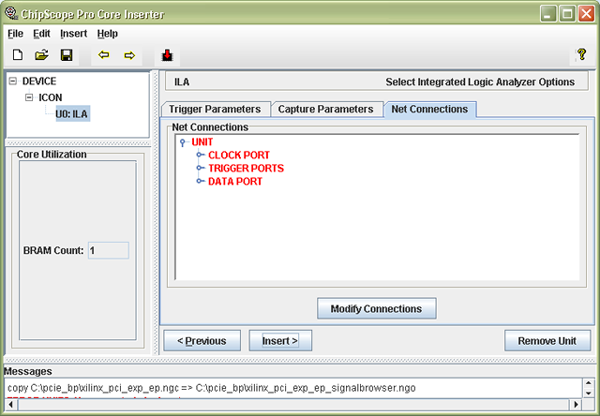Screen dimensions: 600x416
Task: Click the Save floppy disk icon
Action: (66, 55)
